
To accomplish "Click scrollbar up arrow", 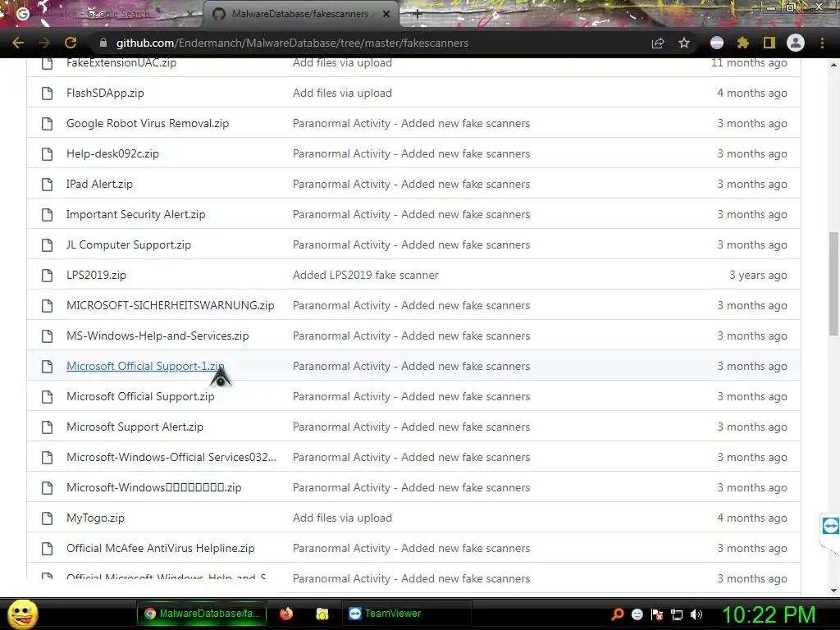I will pyautogui.click(x=833, y=65).
